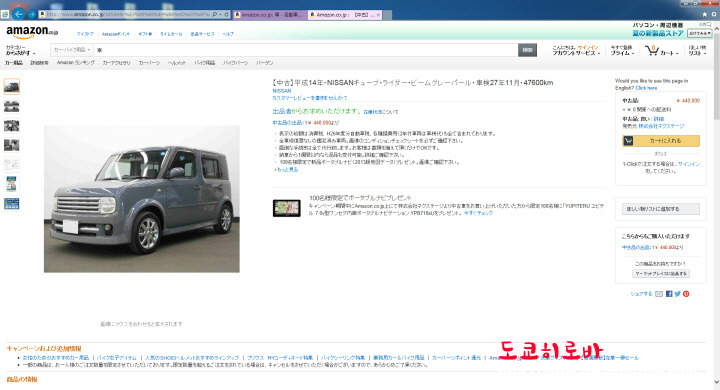Image resolution: width=720 pixels, height=390 pixels.
Task: Select the third thumbnail showing interior shots
Action: point(11,126)
